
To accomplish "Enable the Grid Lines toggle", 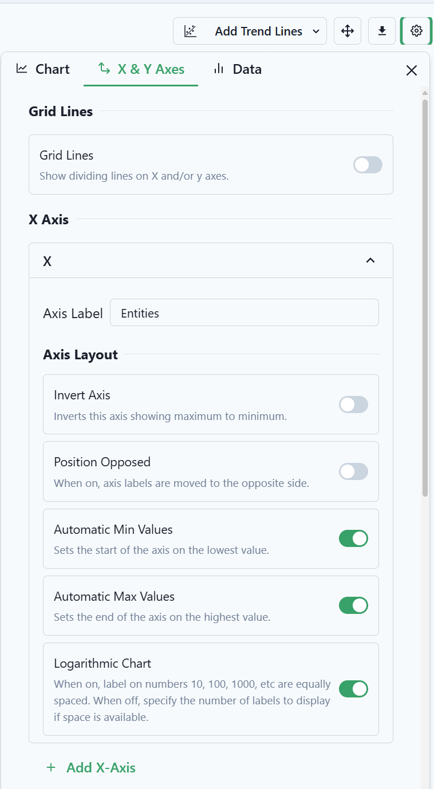I will pyautogui.click(x=368, y=165).
